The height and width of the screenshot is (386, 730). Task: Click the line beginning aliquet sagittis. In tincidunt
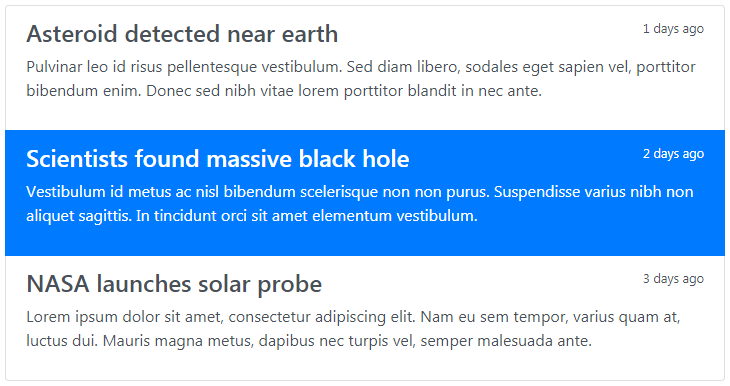252,216
